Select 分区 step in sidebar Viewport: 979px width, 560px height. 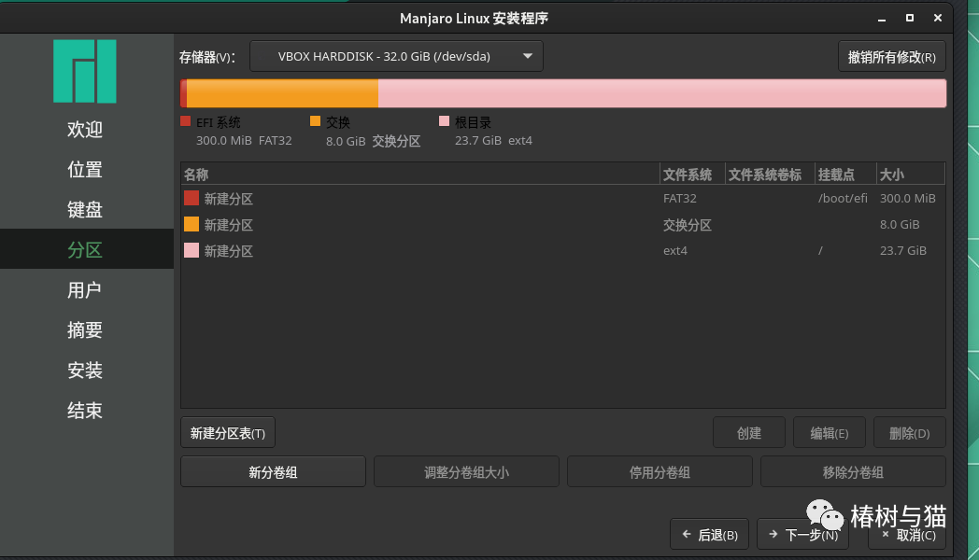pyautogui.click(x=87, y=249)
